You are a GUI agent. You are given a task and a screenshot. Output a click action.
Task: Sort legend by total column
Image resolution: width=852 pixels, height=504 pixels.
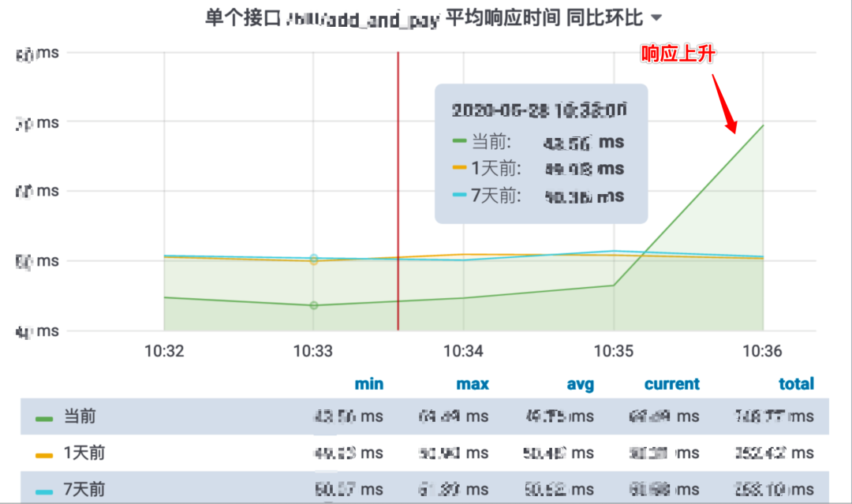click(796, 384)
